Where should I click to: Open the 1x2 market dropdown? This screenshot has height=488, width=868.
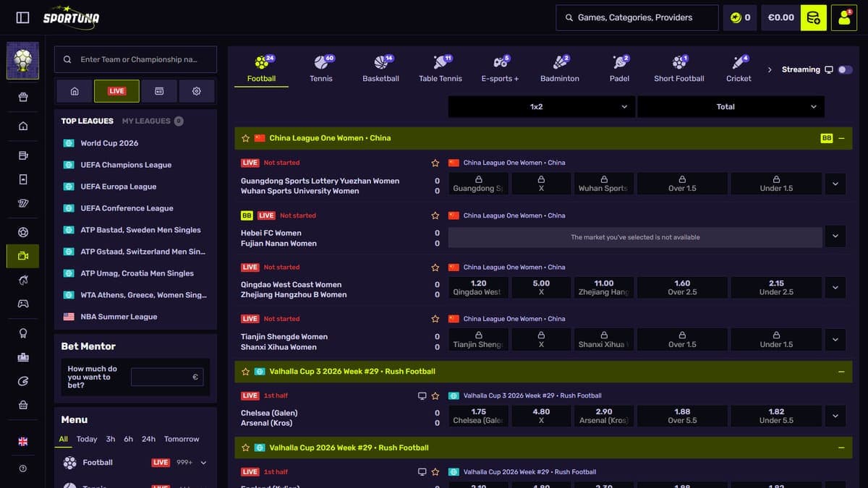(542, 106)
